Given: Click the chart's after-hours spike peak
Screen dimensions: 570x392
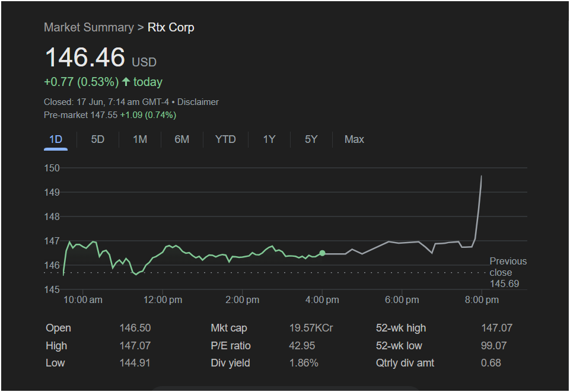Looking at the screenshot, I should 481,176.
